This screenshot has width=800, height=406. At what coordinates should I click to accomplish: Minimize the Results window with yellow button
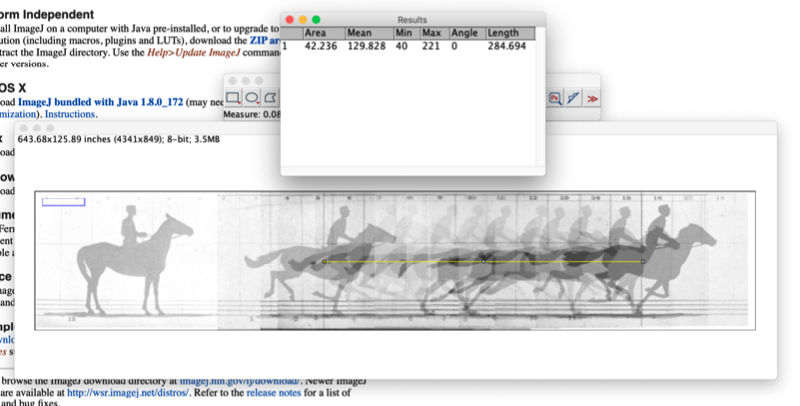pos(303,19)
